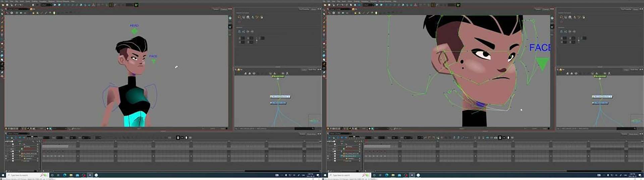Click the Lasso selection mode icon in right Tool Properties

[x=561, y=17]
